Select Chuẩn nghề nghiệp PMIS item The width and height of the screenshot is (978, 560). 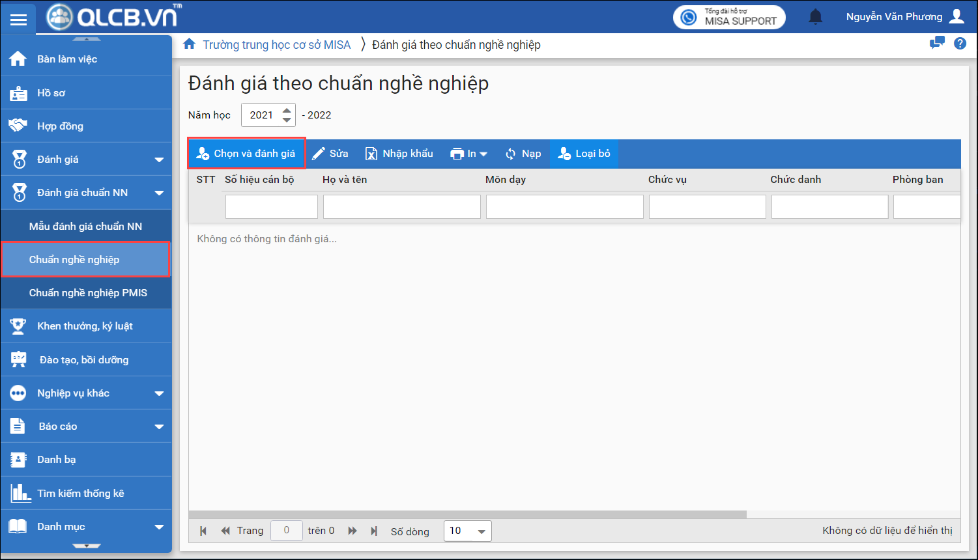coord(88,293)
